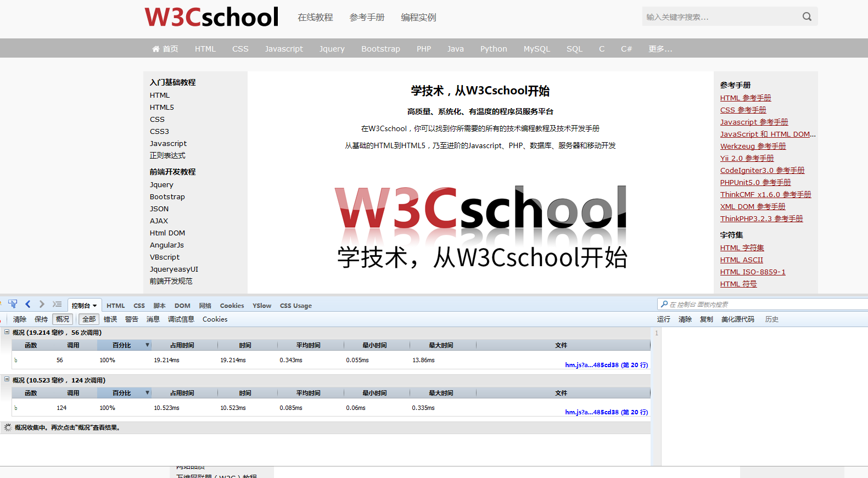
Task: Collapse the 概况 19.214 毫秒 group
Action: (x=7, y=332)
